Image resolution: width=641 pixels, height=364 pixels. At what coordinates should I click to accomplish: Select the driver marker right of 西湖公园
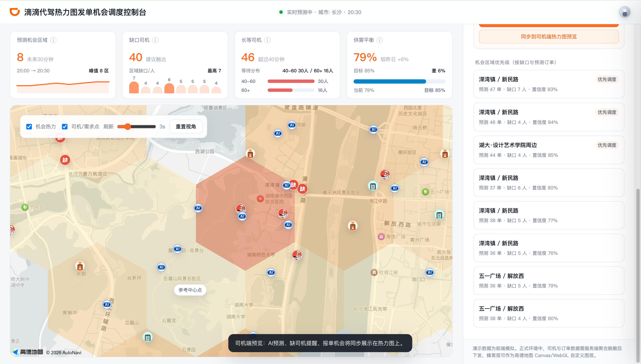[x=250, y=154]
